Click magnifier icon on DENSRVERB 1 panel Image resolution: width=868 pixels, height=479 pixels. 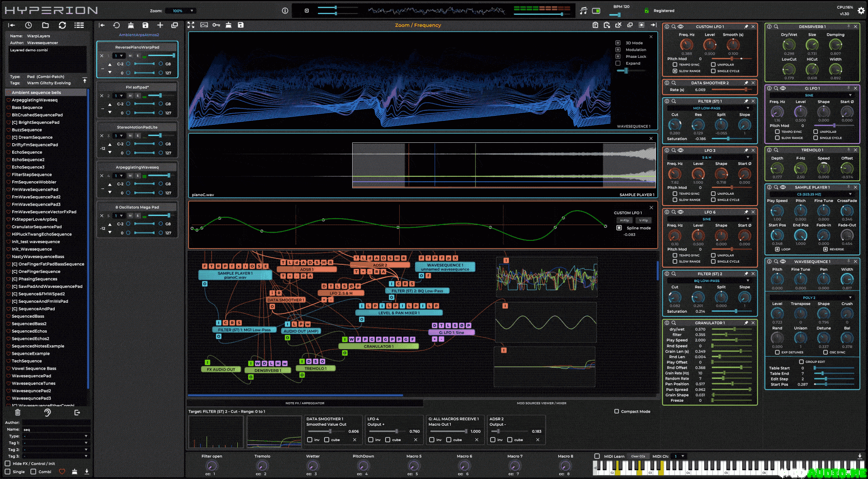776,27
